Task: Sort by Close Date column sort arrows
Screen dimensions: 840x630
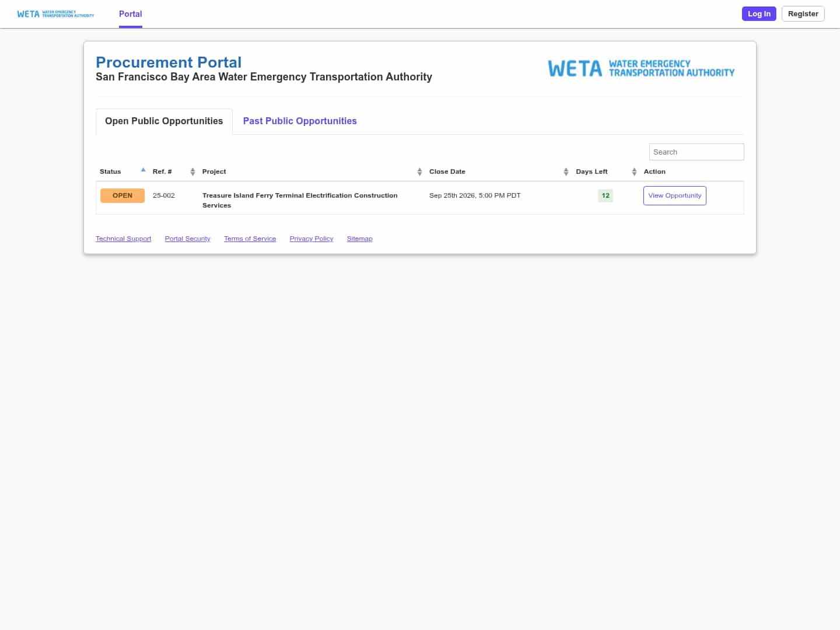Action: tap(566, 171)
